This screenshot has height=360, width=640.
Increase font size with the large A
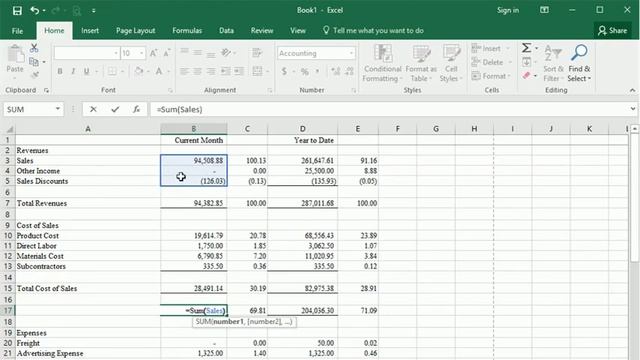[153, 53]
